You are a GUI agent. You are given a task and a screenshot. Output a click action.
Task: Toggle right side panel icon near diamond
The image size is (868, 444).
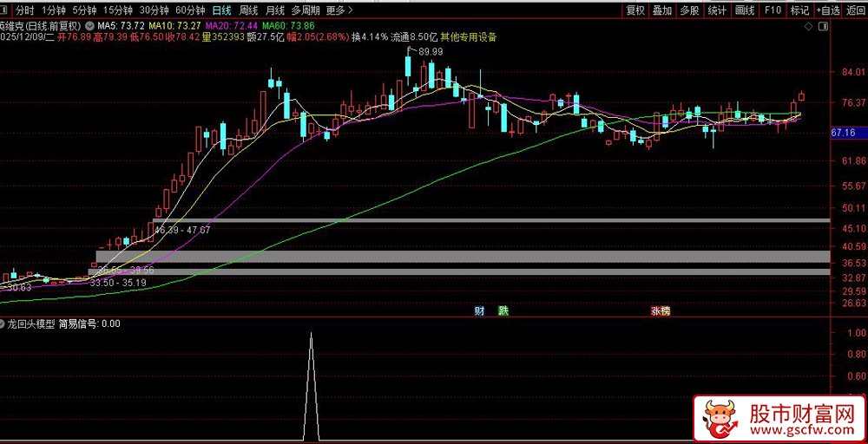[823, 27]
